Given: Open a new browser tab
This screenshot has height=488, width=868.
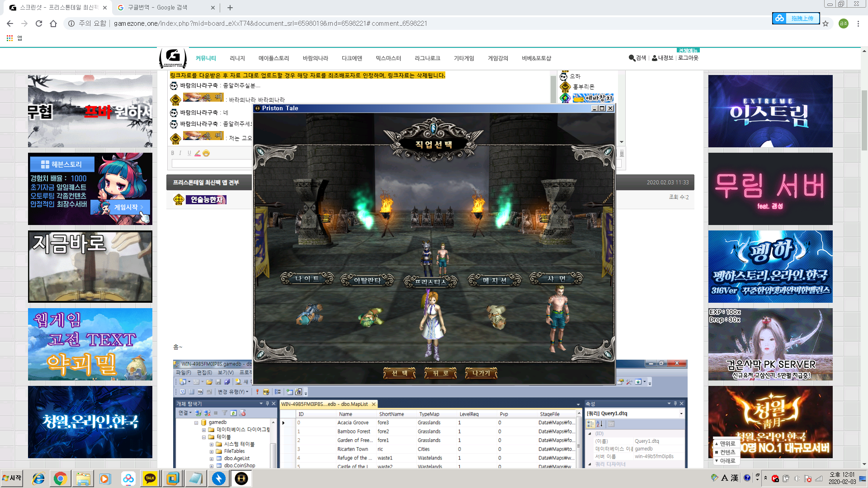Looking at the screenshot, I should tap(230, 8).
